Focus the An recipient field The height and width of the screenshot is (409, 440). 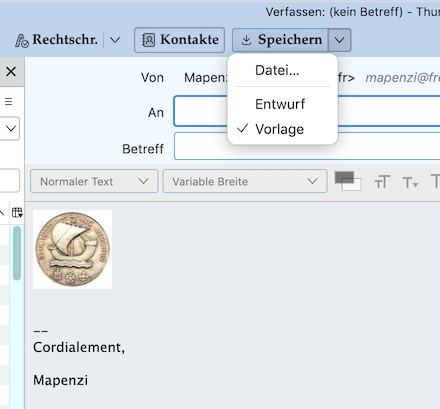(307, 111)
